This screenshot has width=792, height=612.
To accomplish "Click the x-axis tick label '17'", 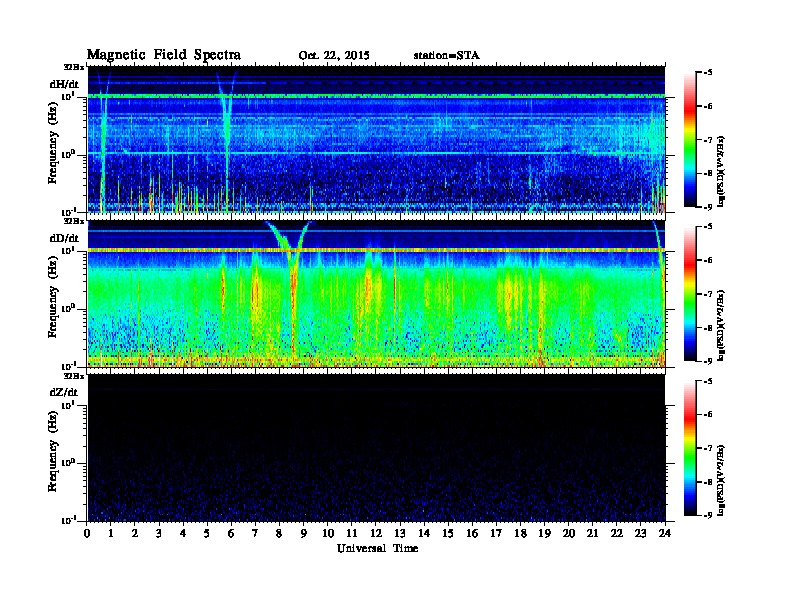I will [x=497, y=533].
